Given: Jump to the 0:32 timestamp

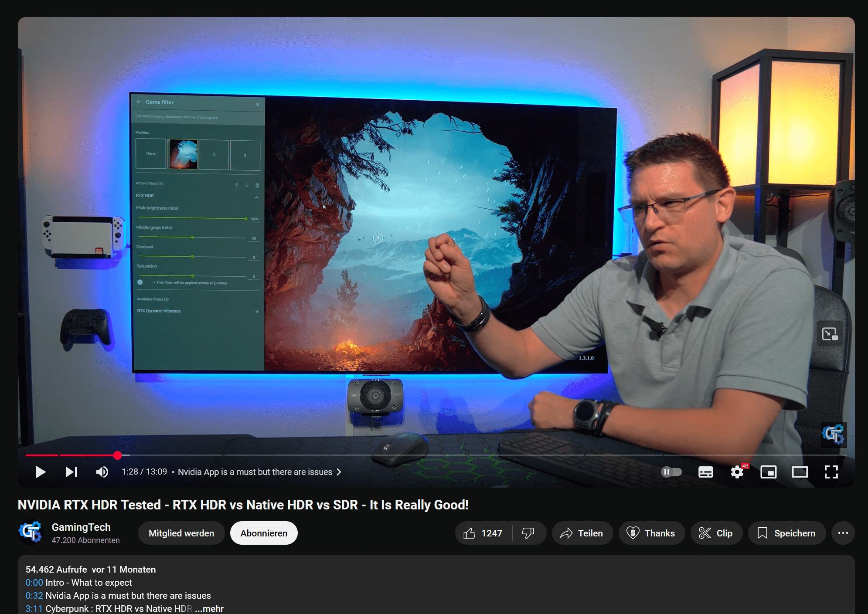Looking at the screenshot, I should click(x=34, y=596).
